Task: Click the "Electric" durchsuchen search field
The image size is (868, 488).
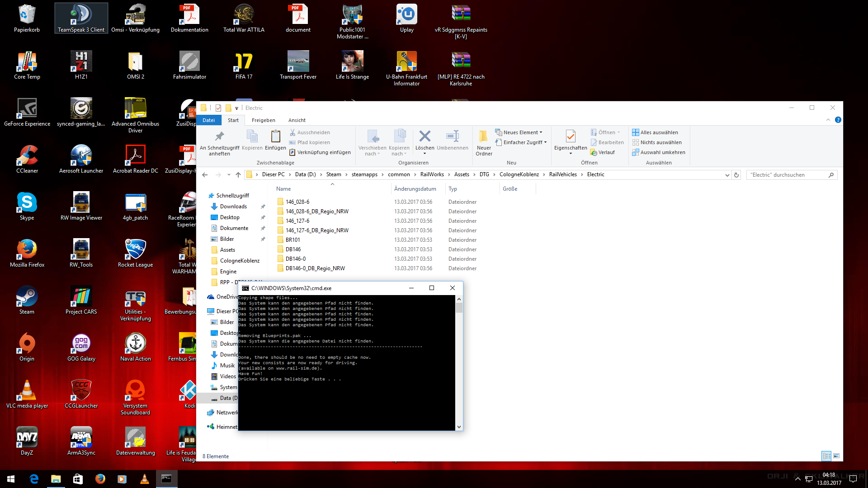Action: pyautogui.click(x=787, y=175)
